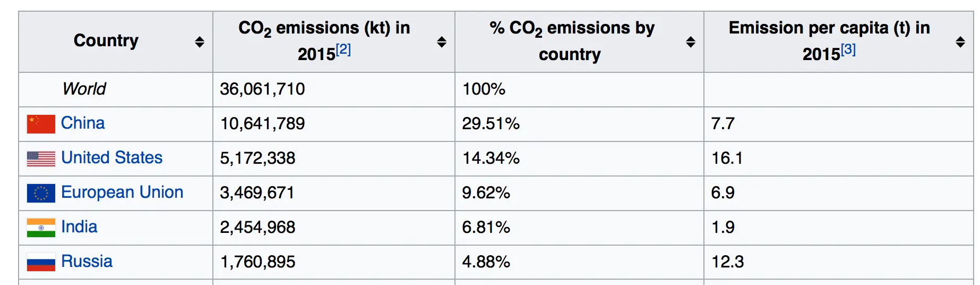Click the India flag icon
980x285 pixels.
(x=41, y=228)
